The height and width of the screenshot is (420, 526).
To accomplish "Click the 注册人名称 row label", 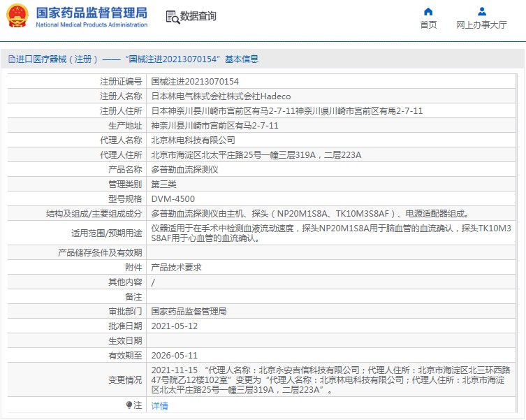I will (x=121, y=96).
